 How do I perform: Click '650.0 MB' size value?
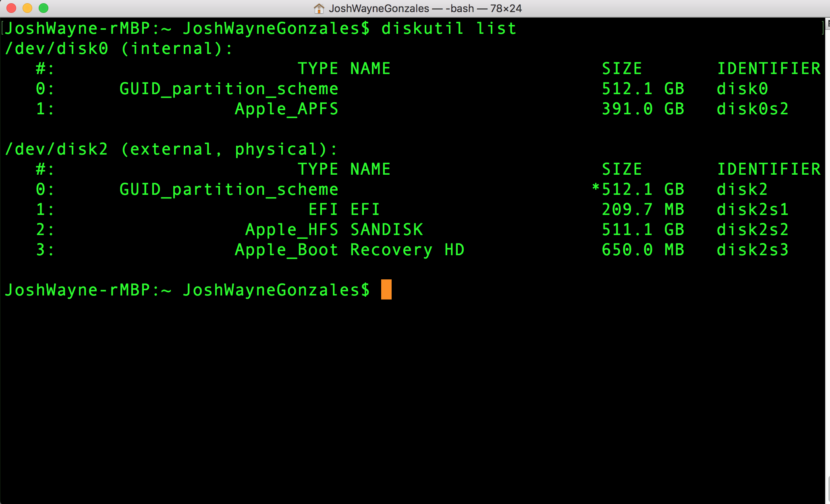[643, 250]
